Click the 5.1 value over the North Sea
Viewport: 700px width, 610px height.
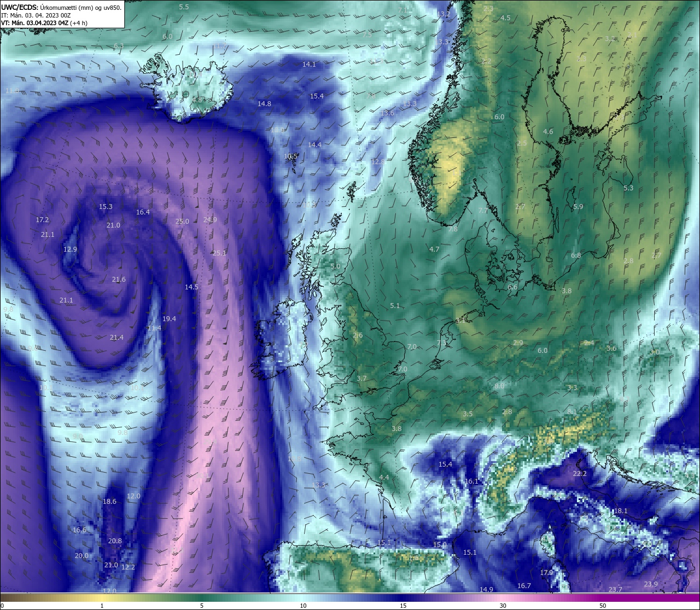(x=395, y=306)
